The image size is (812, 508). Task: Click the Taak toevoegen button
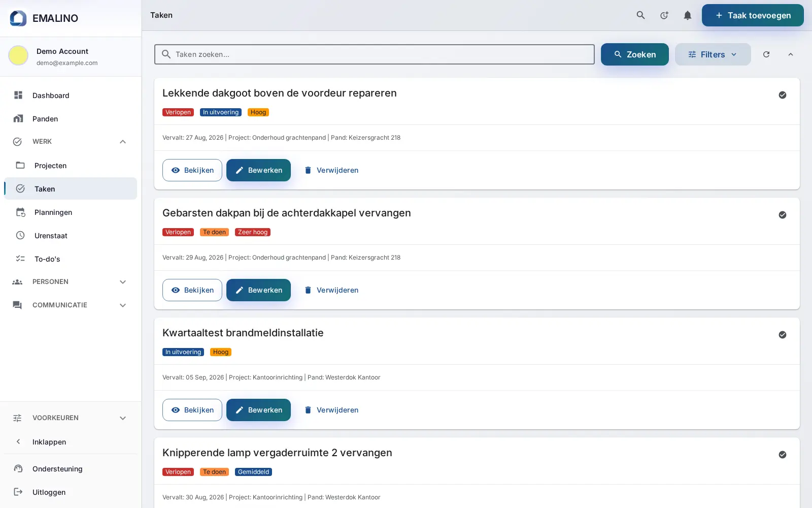pyautogui.click(x=753, y=15)
